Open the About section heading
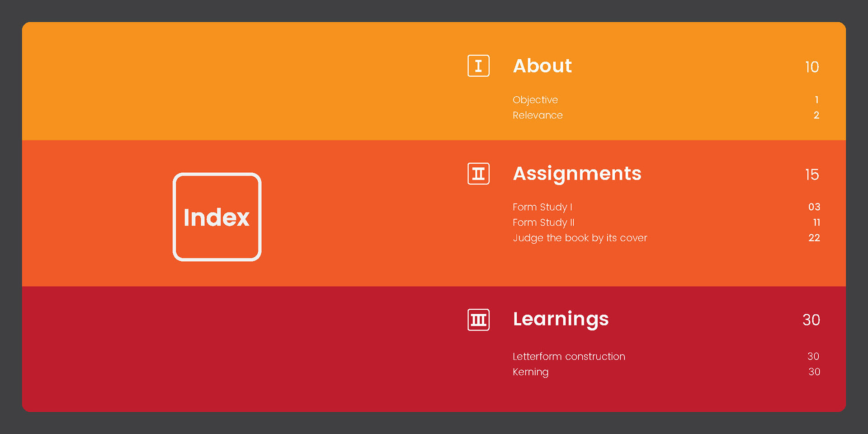The image size is (868, 434). coord(542,66)
